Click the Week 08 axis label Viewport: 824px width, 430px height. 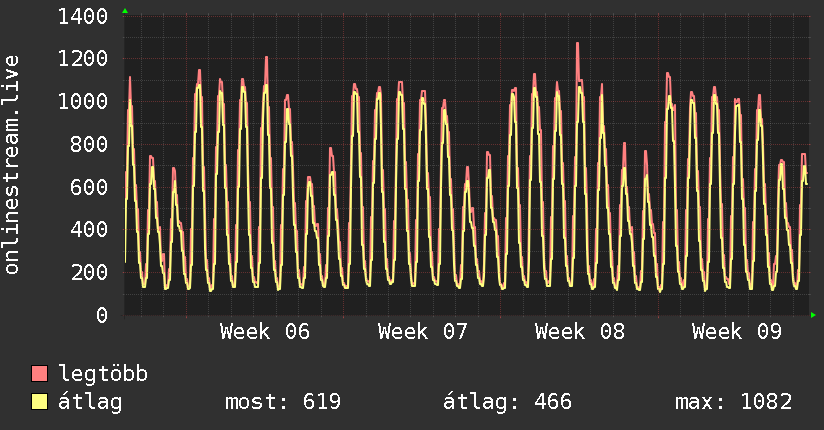pyautogui.click(x=580, y=332)
